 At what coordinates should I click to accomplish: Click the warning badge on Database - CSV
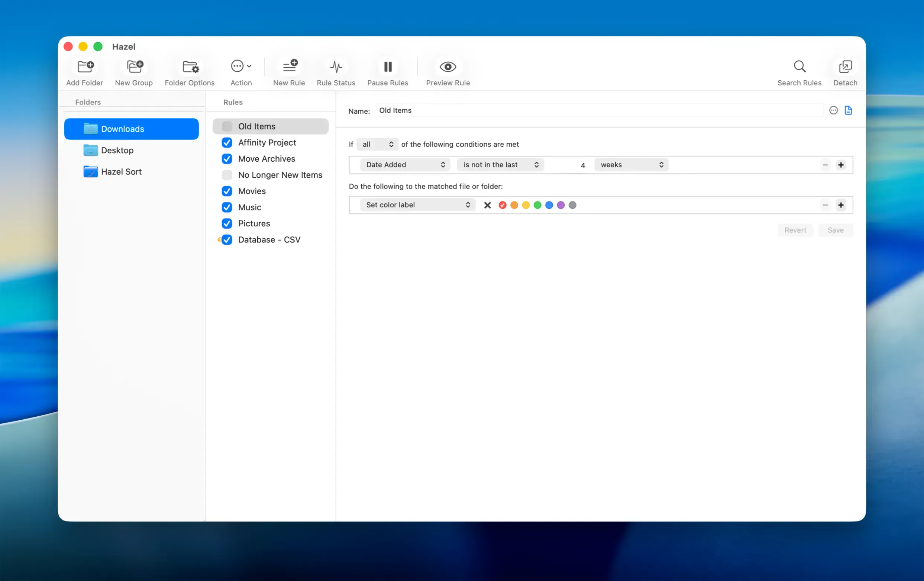(x=219, y=240)
